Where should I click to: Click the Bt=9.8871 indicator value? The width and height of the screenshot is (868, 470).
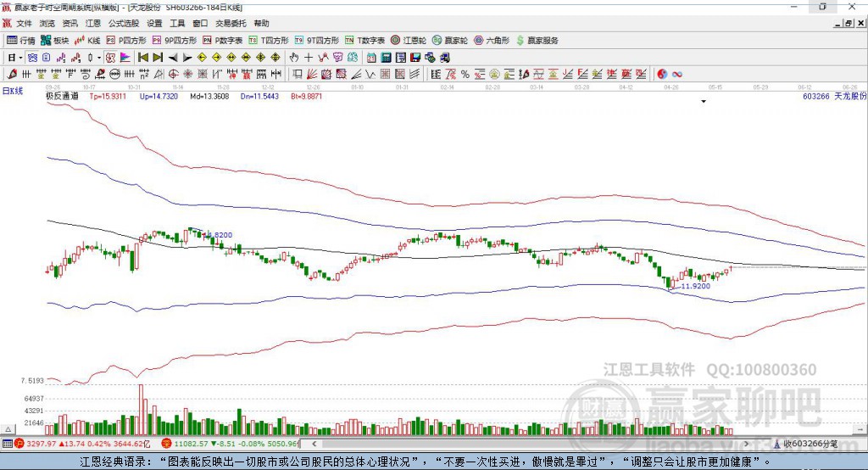307,96
